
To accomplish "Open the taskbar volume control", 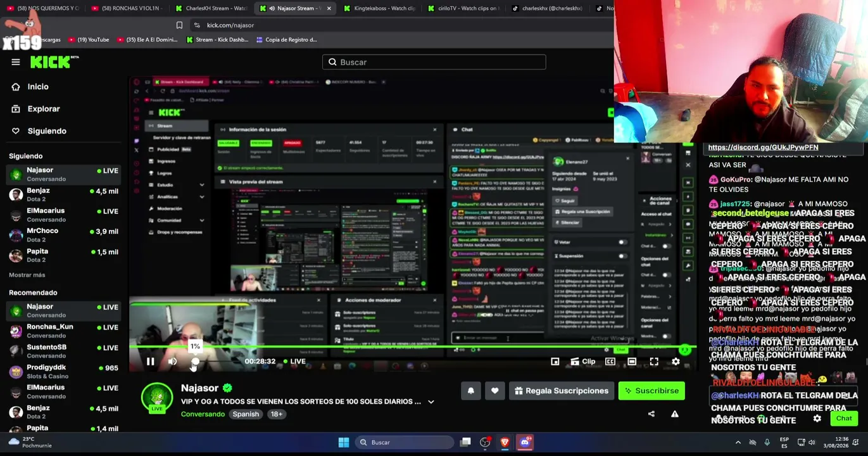I will click(812, 443).
